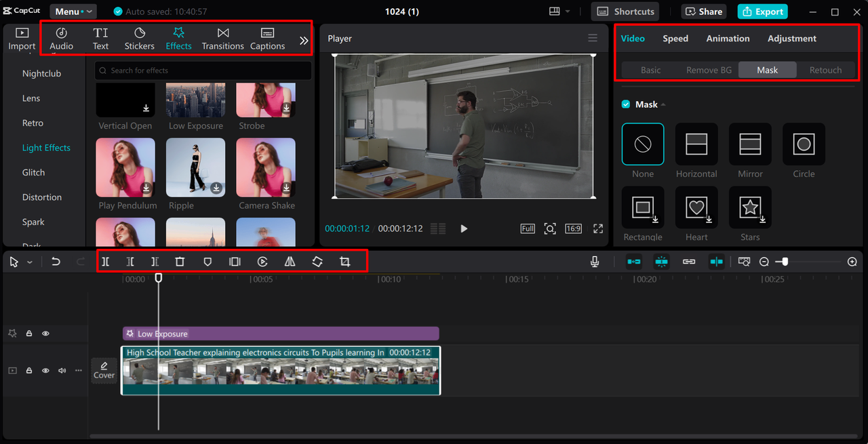Toggle the preview axis icon
Viewport: 868px width, 444px height.
[x=716, y=262]
